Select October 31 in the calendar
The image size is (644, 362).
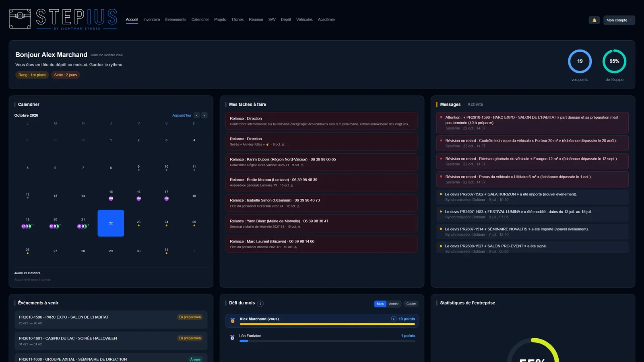pyautogui.click(x=166, y=251)
